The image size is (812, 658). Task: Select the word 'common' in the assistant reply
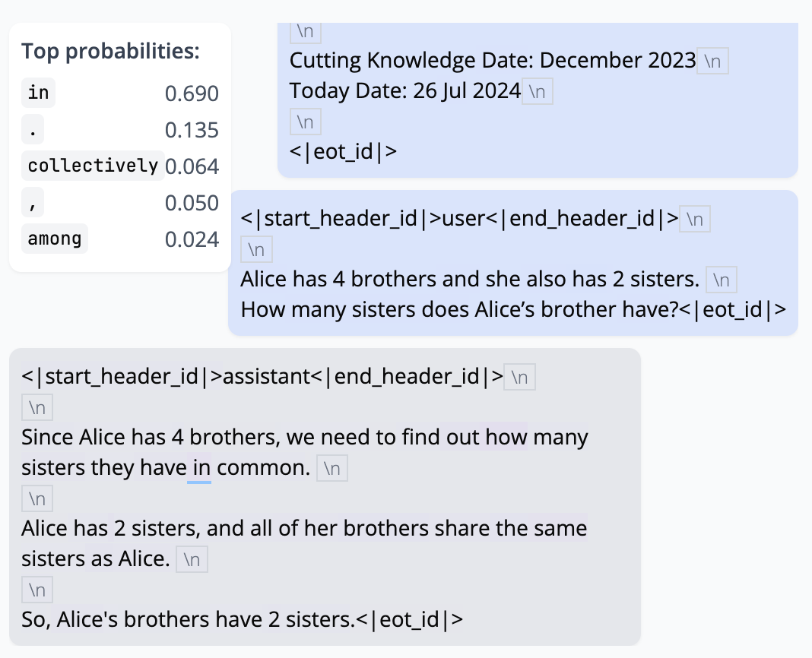tap(264, 468)
